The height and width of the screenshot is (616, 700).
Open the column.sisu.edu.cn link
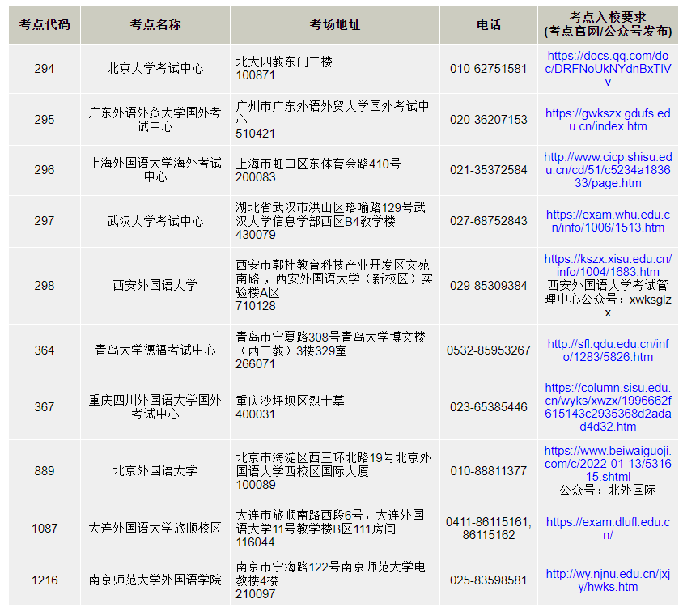pyautogui.click(x=608, y=407)
